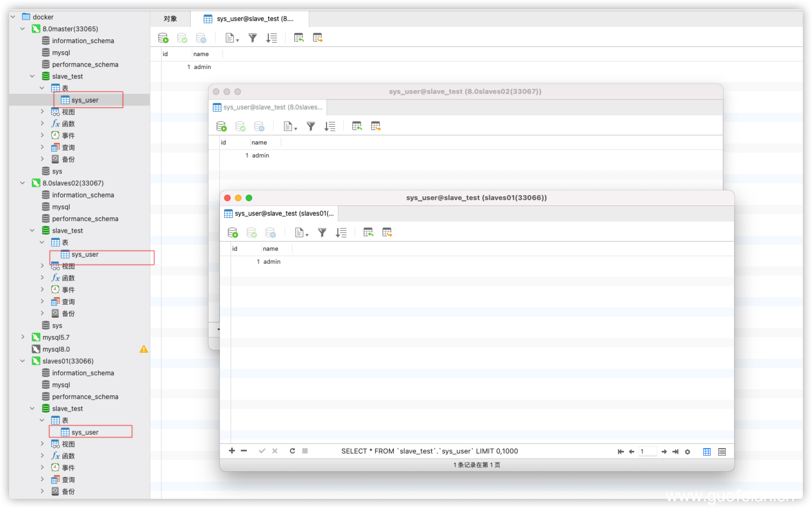Click refresh icon in slaves01 window footer
The height and width of the screenshot is (508, 812).
point(292,451)
